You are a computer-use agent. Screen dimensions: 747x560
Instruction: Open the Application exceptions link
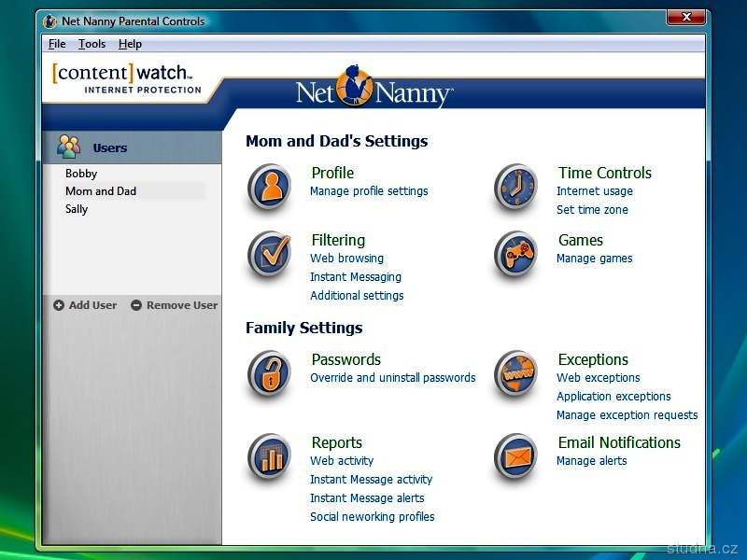click(613, 396)
